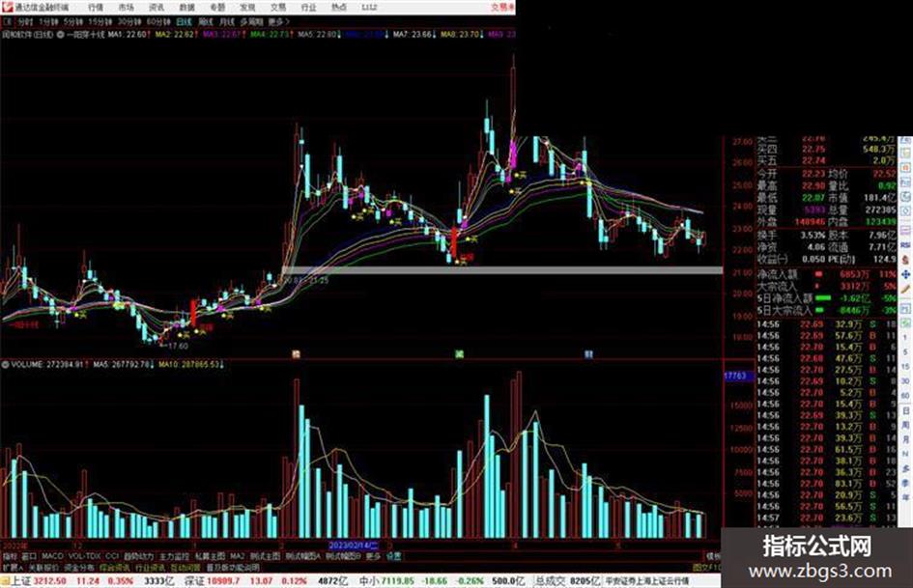
Task: Click 设置 in the indicator bar
Action: pyautogui.click(x=393, y=556)
